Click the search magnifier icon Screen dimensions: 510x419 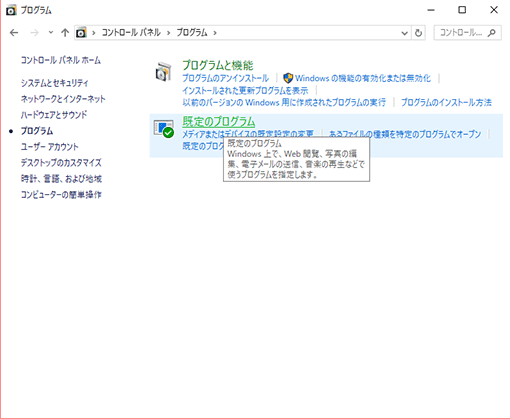coord(491,33)
